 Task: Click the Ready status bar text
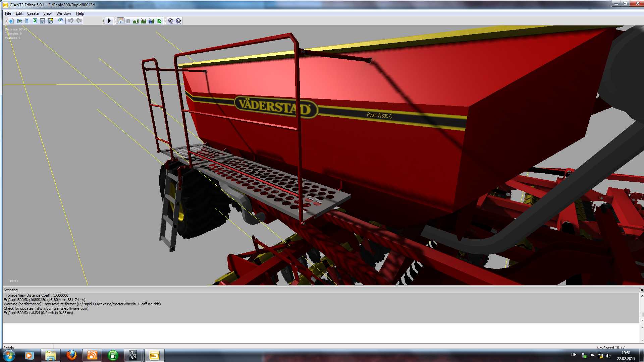click(9, 348)
